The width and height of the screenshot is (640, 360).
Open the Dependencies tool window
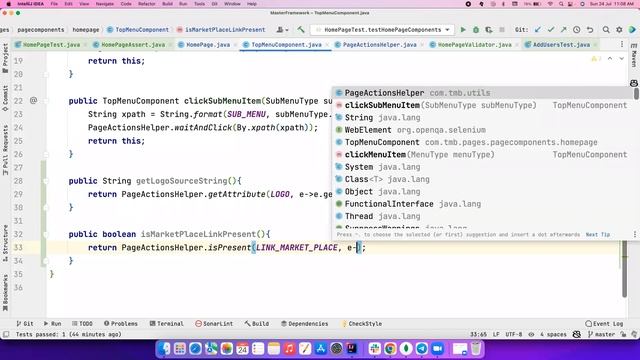(304, 324)
